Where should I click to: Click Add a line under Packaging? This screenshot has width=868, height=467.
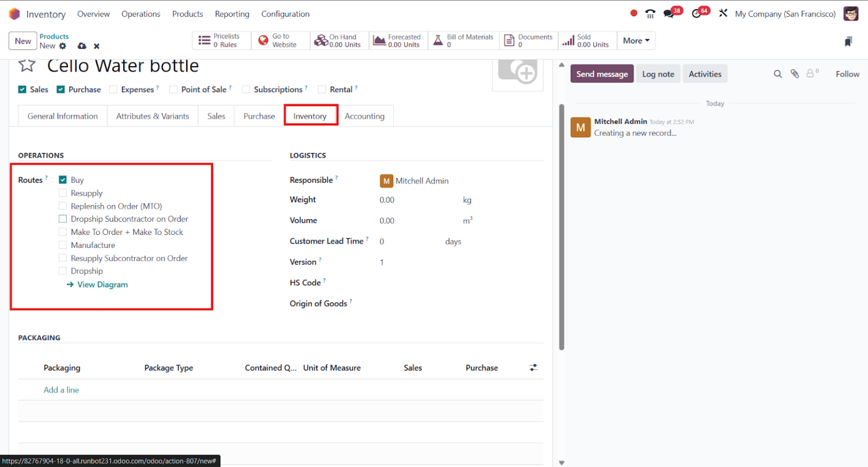[x=61, y=390]
